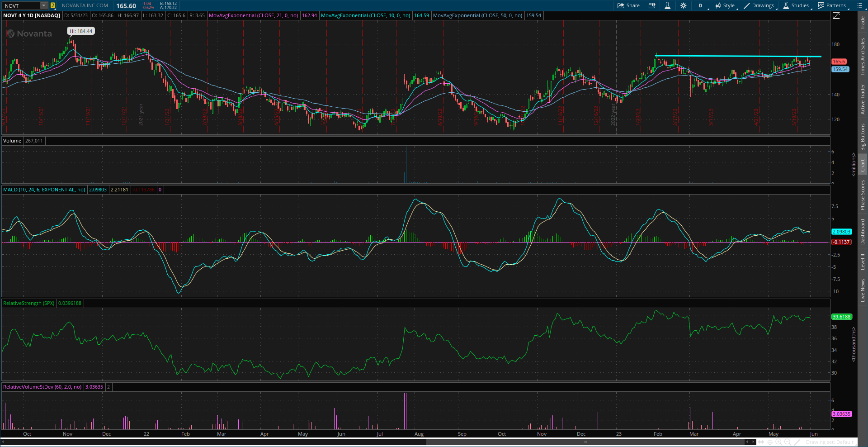Click the 165.6 red price axis tag
The image size is (868, 447).
coord(839,62)
